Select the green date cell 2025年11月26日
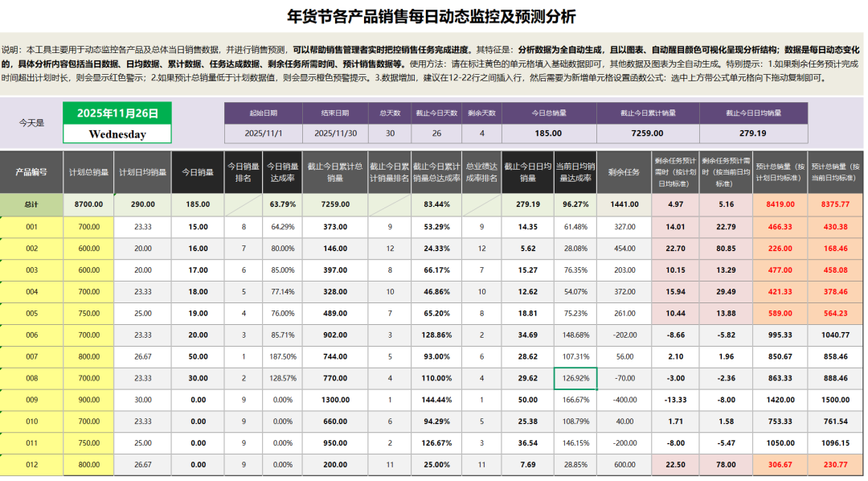868x481 pixels. tap(117, 113)
